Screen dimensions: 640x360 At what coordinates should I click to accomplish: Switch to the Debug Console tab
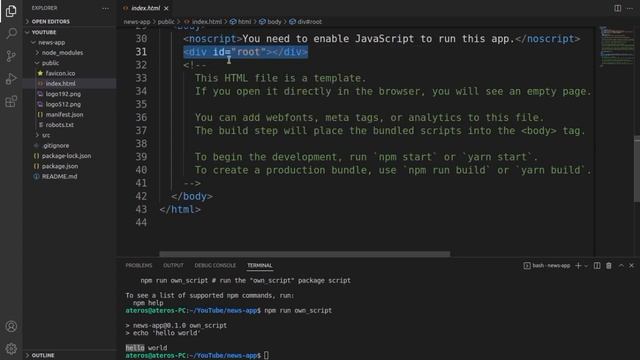pyautogui.click(x=215, y=265)
